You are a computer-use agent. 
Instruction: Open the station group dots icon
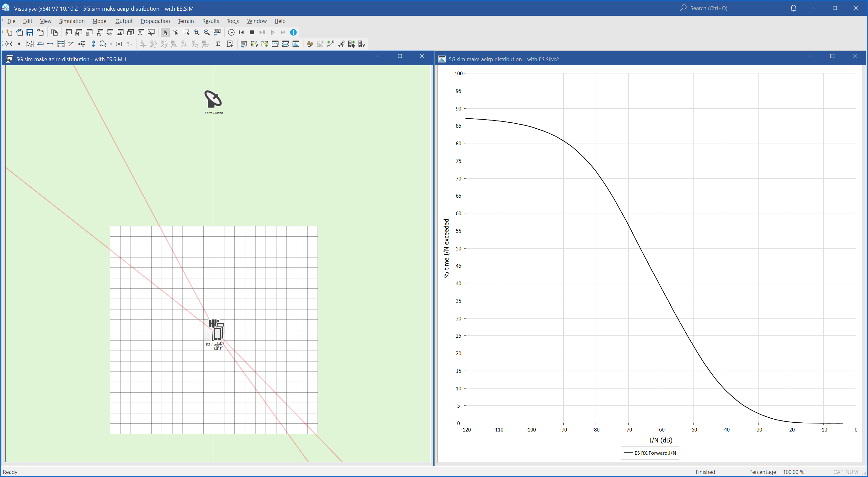point(29,44)
